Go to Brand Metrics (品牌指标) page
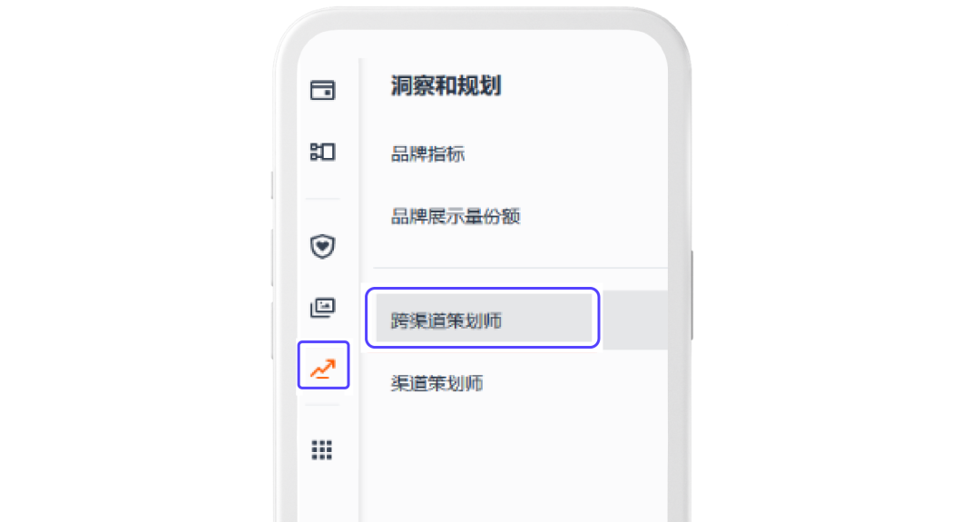Viewport: 980px width, 522px height. (x=427, y=153)
